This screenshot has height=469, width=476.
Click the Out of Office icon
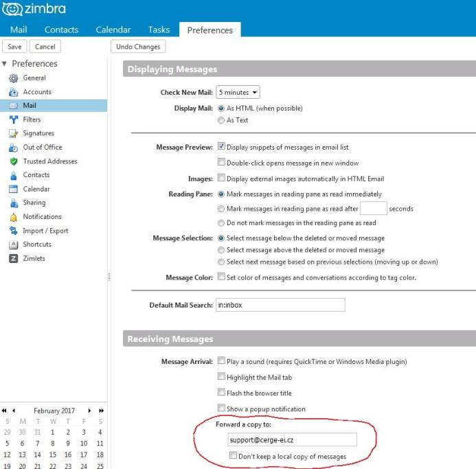[13, 147]
